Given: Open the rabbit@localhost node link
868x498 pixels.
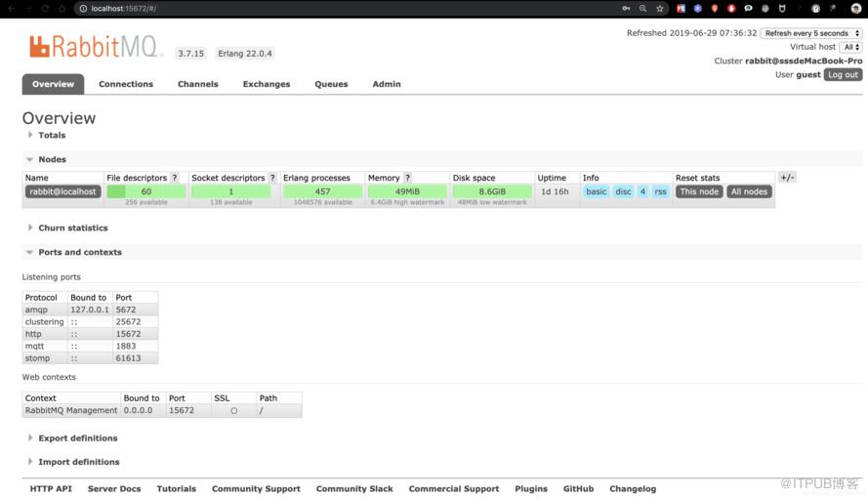Looking at the screenshot, I should [63, 191].
